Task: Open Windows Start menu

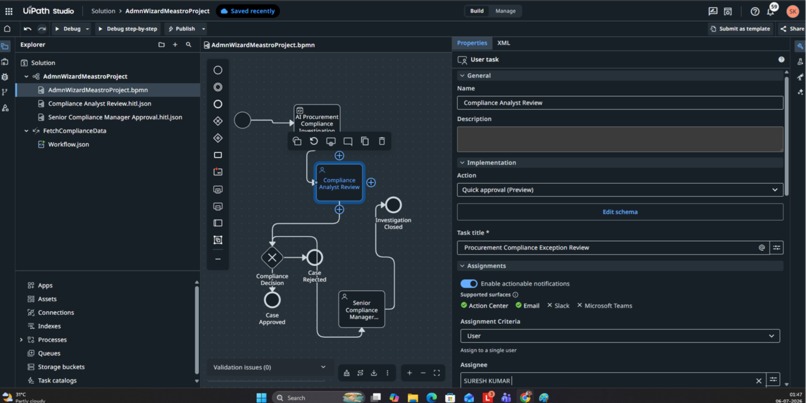Action: pyautogui.click(x=261, y=397)
